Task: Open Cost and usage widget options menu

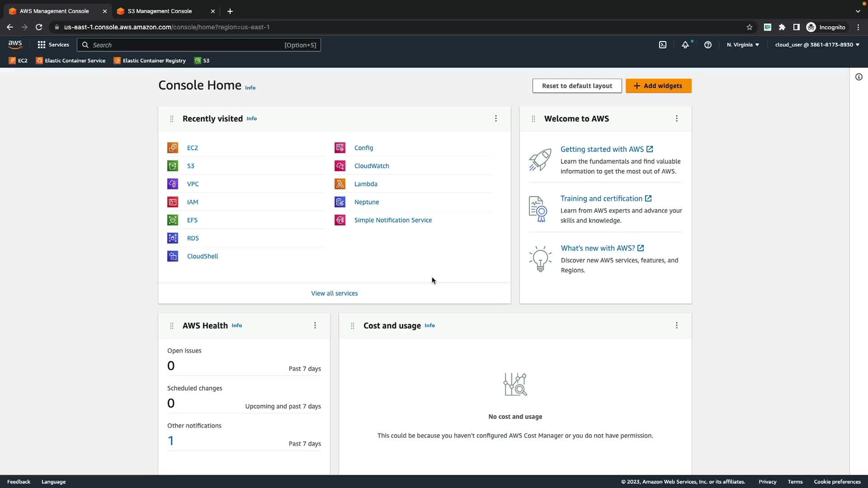Action: pos(677,325)
